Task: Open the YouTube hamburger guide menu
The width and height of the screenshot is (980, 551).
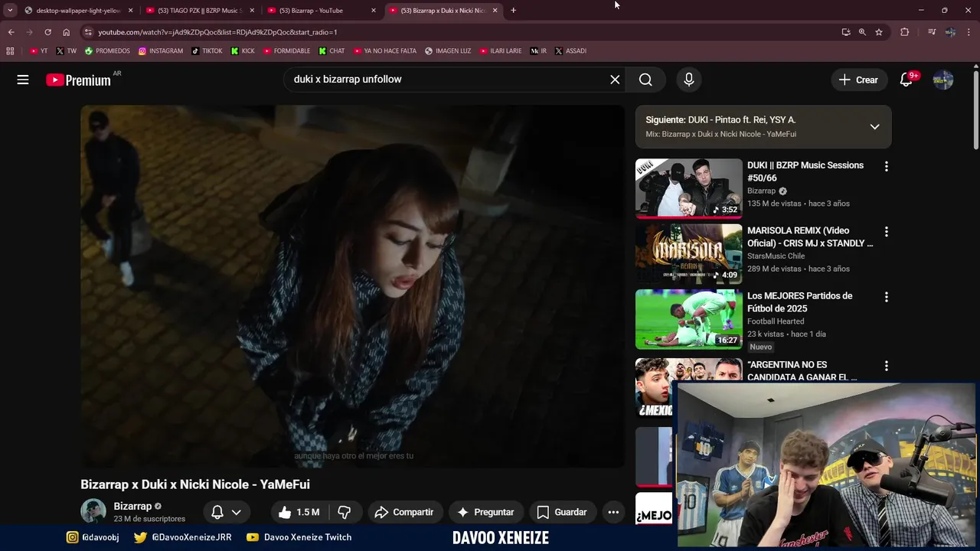Action: click(23, 80)
